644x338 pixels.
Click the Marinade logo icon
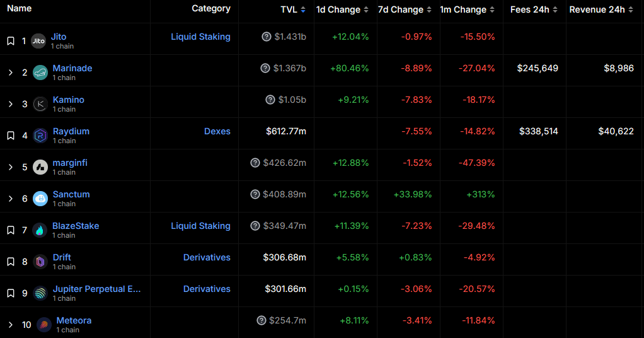coord(40,73)
